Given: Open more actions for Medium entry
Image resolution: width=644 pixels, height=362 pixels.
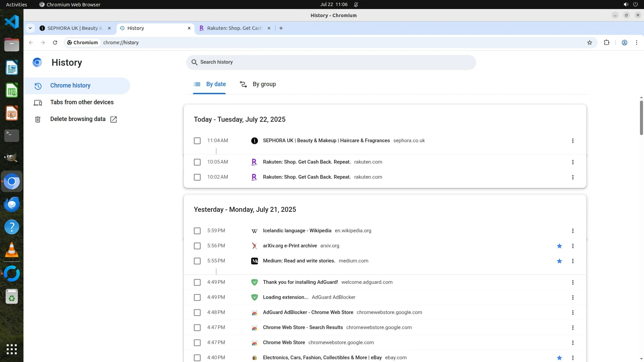Looking at the screenshot, I should pos(573,261).
